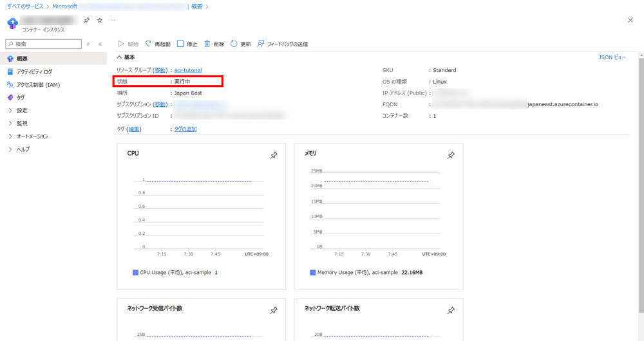Click the up-down sort icon beside search
Viewport: 644px width, 341px height.
[88, 44]
